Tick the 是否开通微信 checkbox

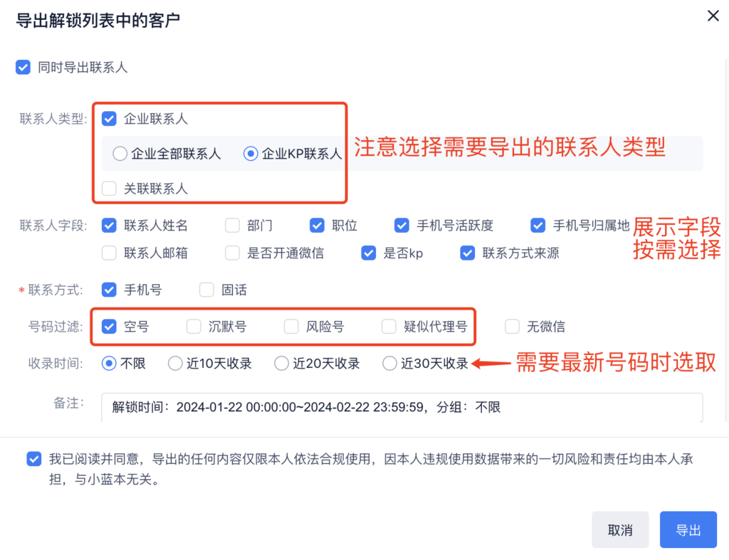(232, 253)
